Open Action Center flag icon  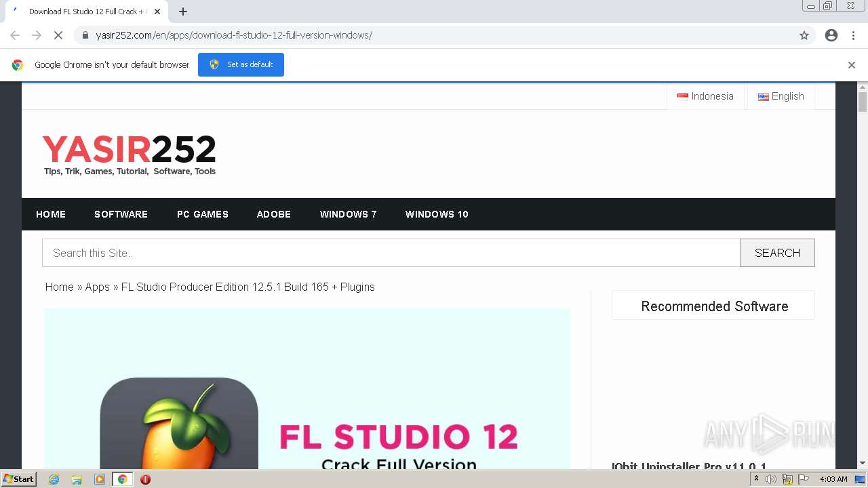(x=804, y=479)
